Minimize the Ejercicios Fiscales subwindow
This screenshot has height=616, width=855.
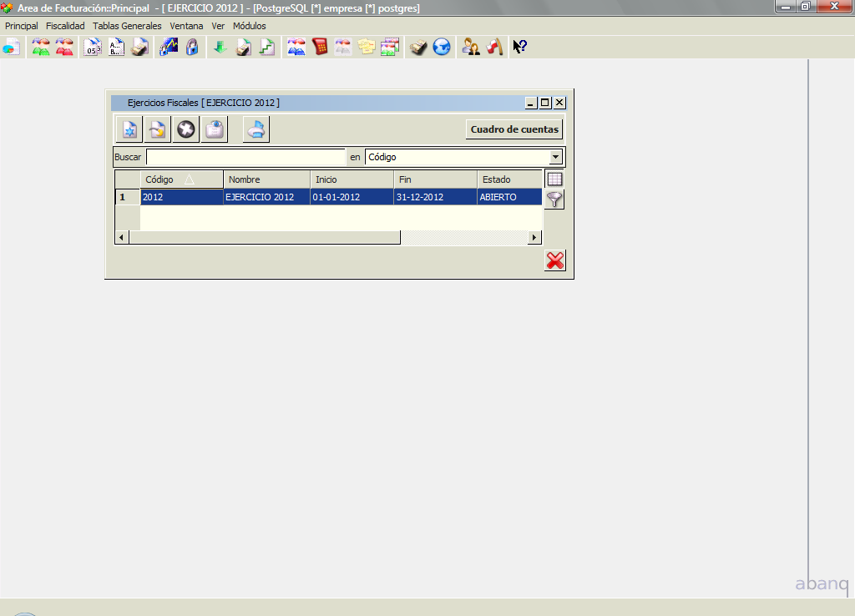point(531,103)
